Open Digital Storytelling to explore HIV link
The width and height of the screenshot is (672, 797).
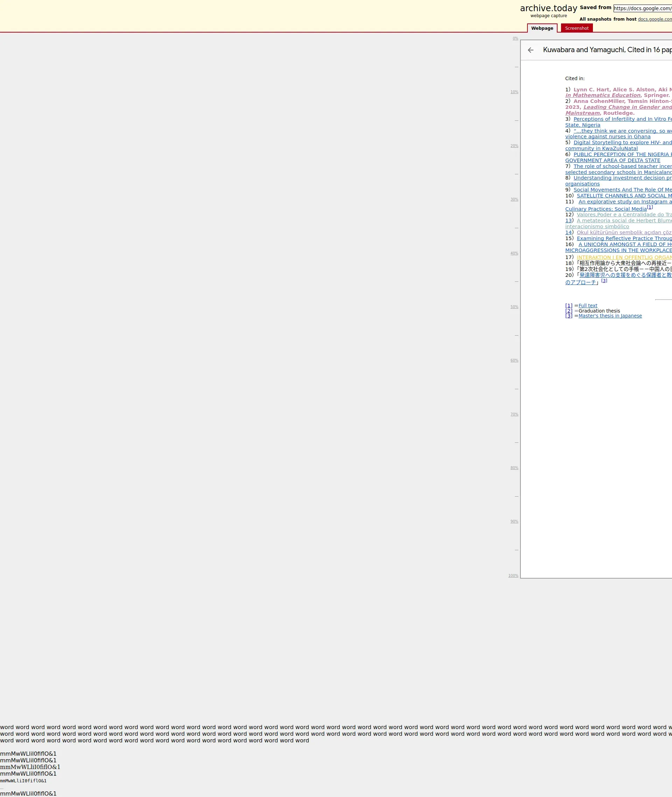(x=622, y=142)
